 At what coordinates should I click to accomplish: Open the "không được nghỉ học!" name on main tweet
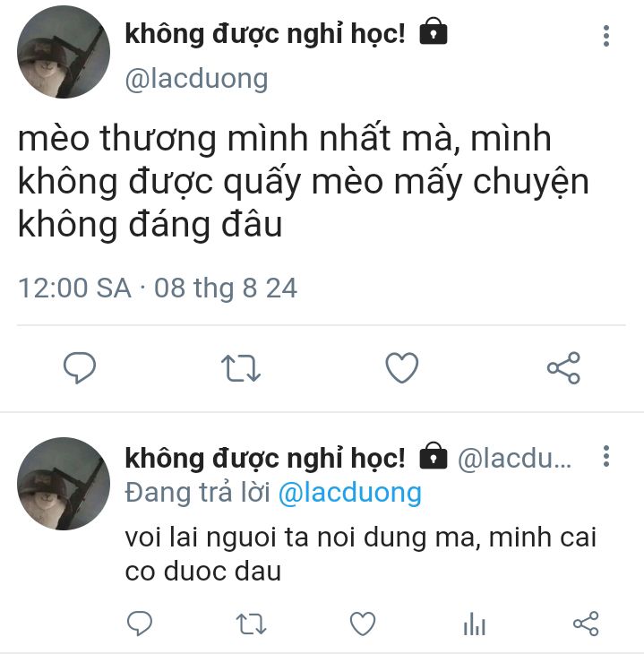pos(265,34)
